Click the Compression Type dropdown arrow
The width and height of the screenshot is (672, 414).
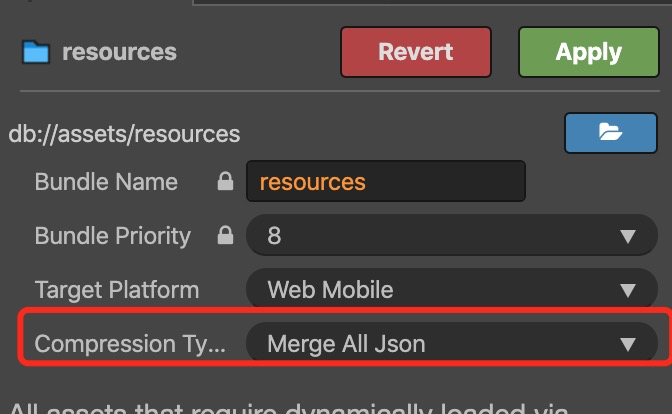[x=628, y=345]
